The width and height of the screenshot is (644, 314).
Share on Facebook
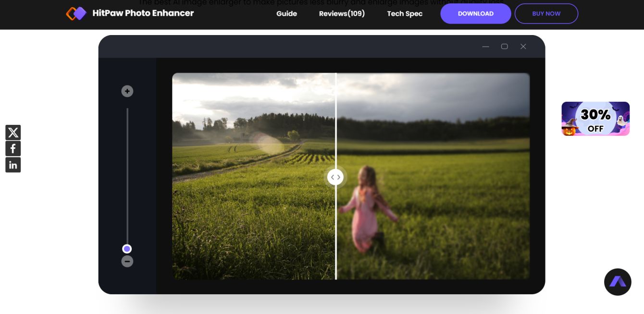click(13, 148)
